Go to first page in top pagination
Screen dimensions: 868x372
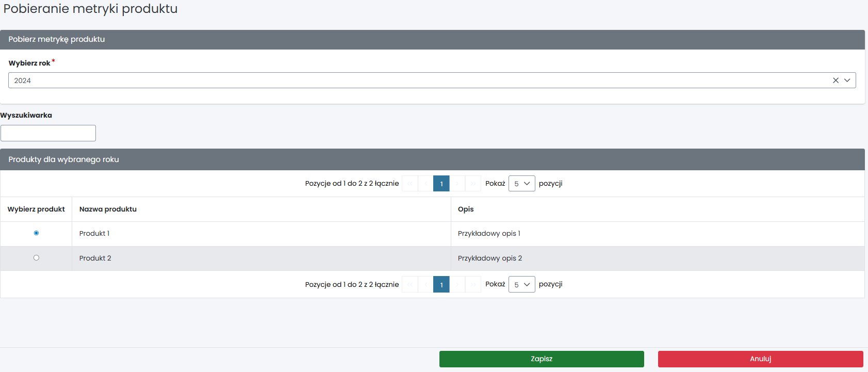(x=410, y=184)
